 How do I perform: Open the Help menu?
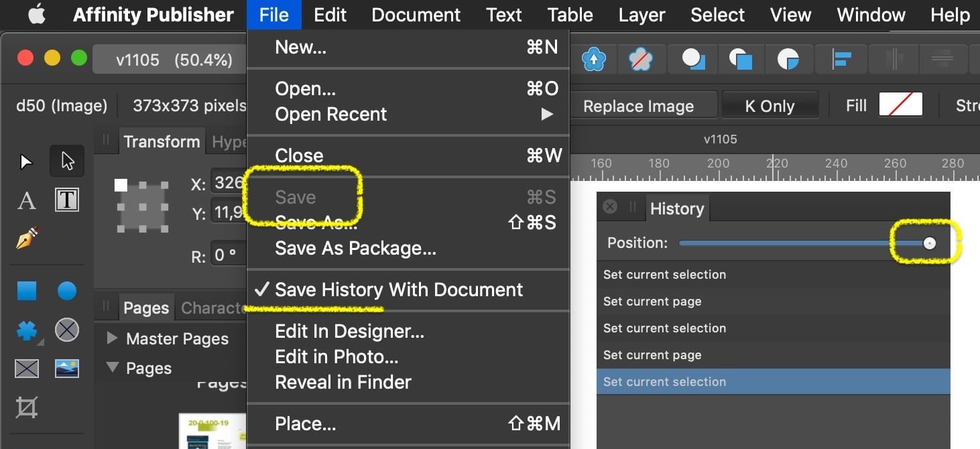click(x=951, y=15)
